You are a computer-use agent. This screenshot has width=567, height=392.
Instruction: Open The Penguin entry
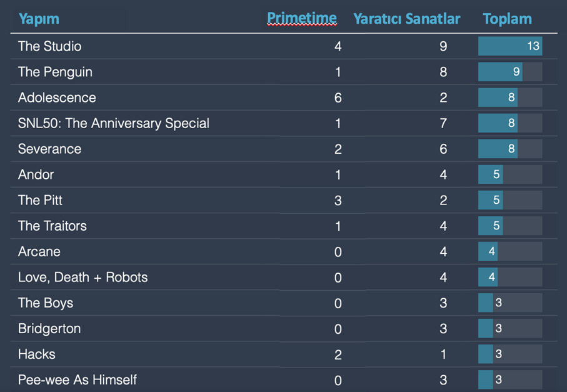click(55, 72)
